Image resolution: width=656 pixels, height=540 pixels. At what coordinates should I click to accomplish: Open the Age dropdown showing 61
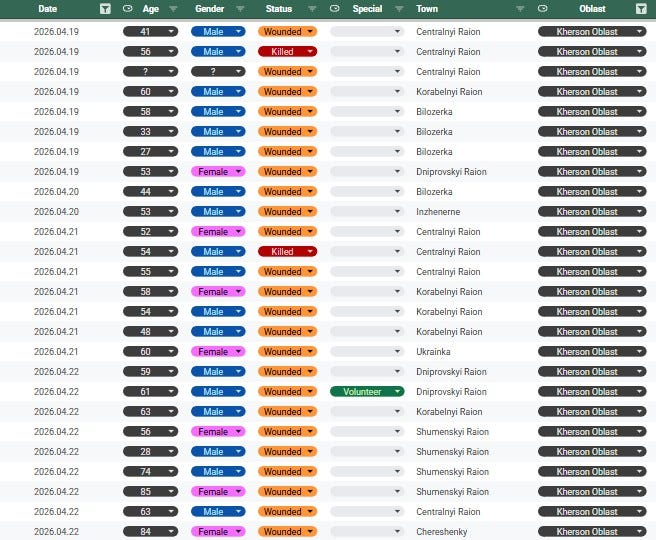151,392
